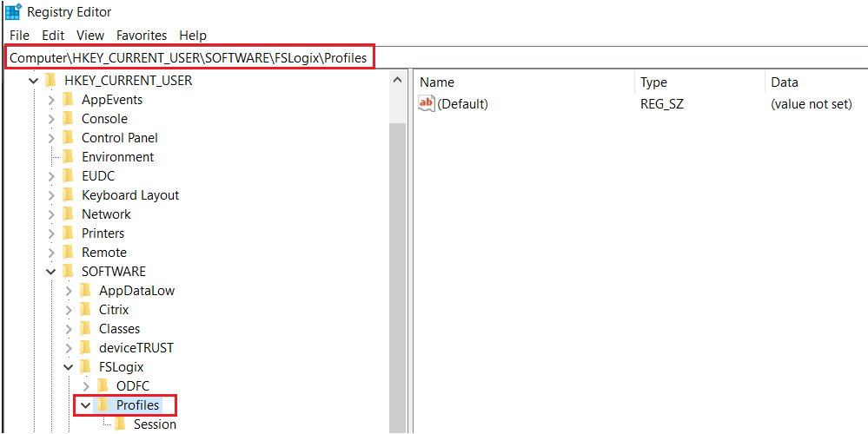Select the EUDC key label
The width and height of the screenshot is (868, 434).
(98, 176)
